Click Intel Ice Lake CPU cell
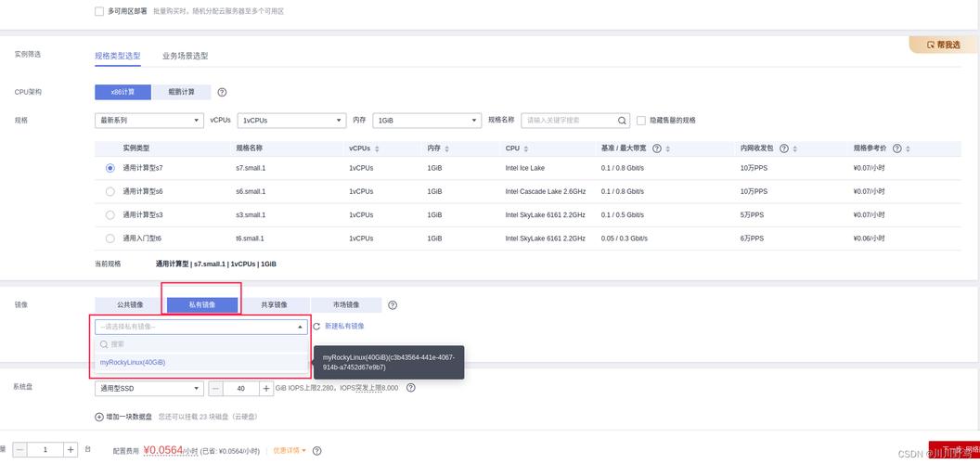The width and height of the screenshot is (980, 464). [525, 168]
